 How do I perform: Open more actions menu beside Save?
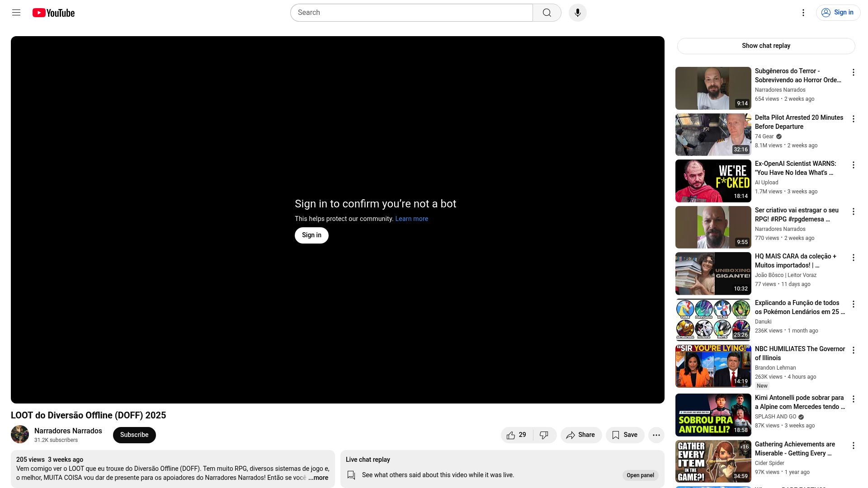(656, 435)
